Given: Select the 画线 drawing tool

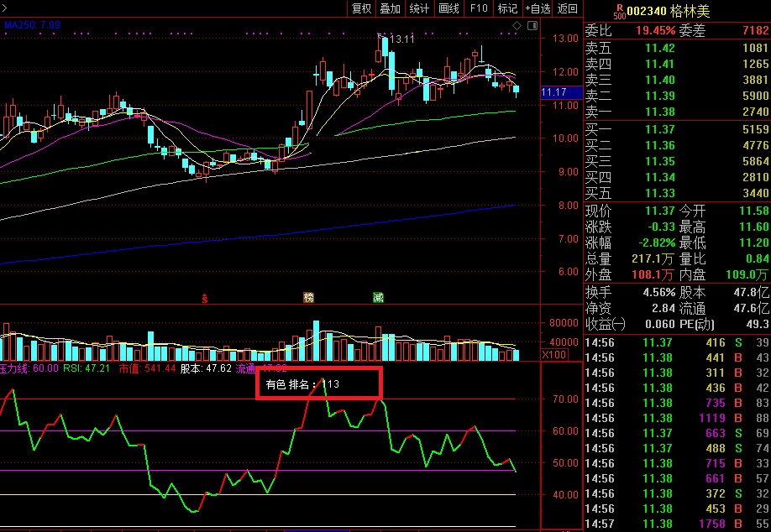Looking at the screenshot, I should [x=449, y=8].
